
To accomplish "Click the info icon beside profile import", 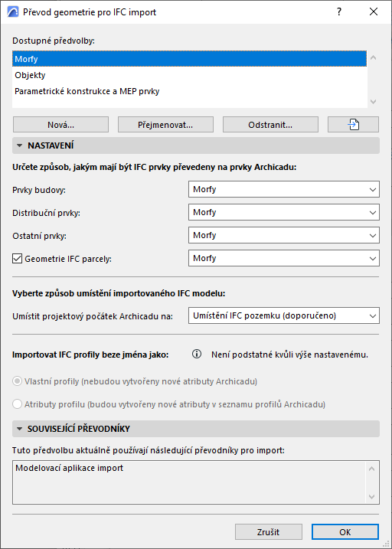I will pyautogui.click(x=197, y=355).
